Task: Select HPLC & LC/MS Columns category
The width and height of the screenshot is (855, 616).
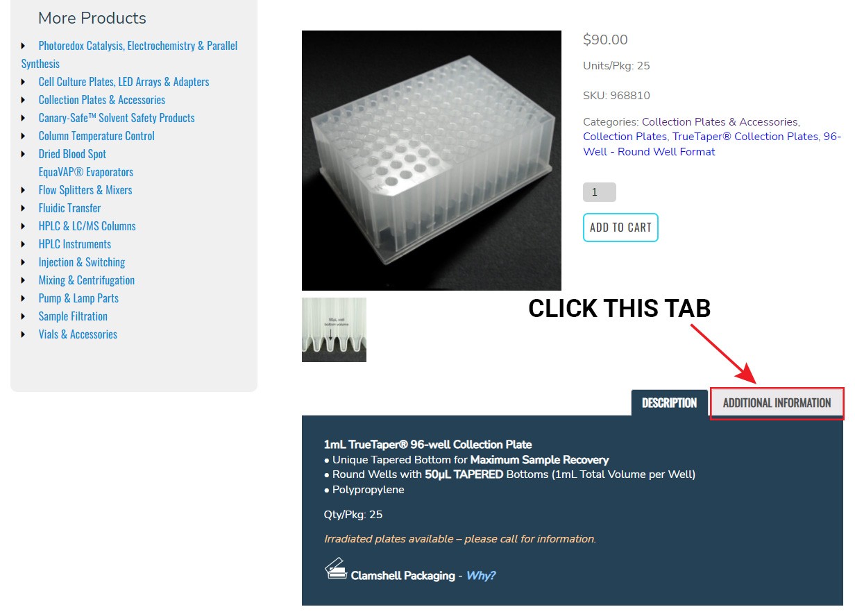Action: (x=87, y=226)
